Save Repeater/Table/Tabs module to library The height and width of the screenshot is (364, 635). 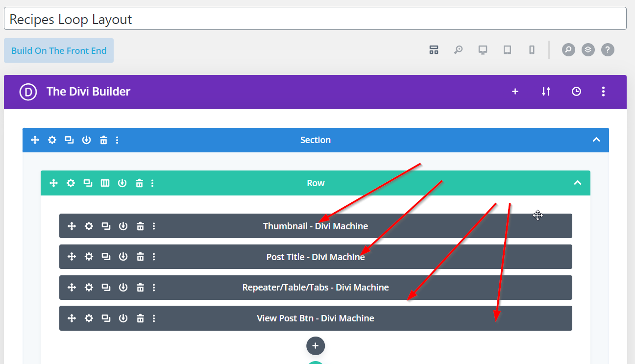(x=123, y=288)
